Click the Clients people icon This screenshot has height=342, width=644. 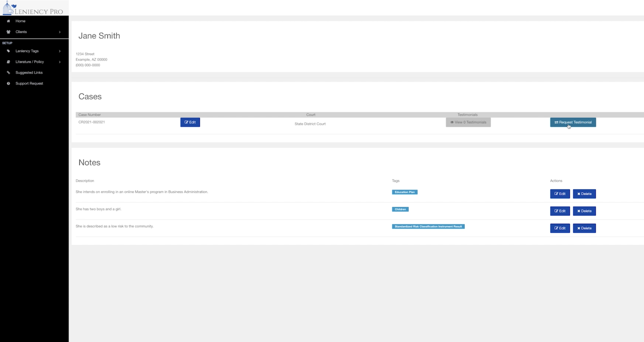click(8, 32)
